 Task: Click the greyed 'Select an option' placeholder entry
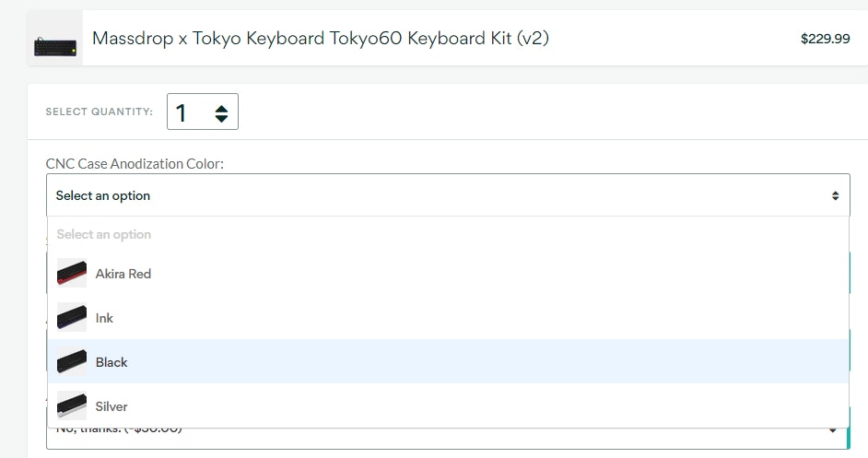(103, 234)
